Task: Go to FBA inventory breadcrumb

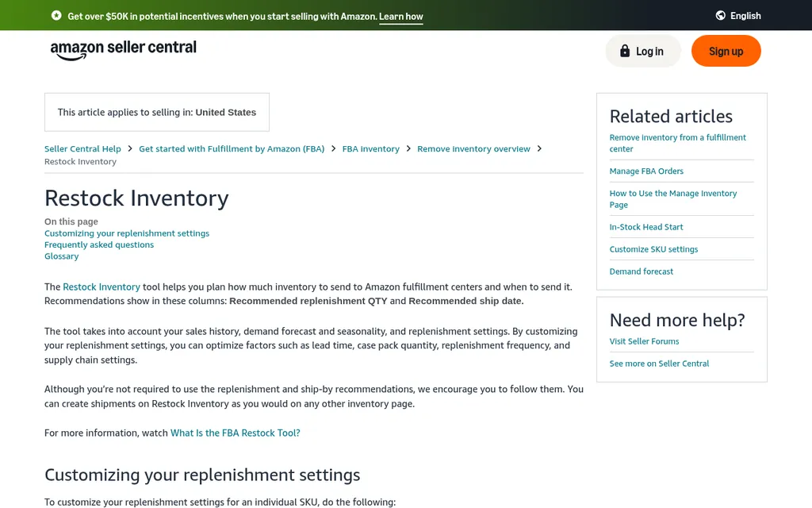Action: 371,148
